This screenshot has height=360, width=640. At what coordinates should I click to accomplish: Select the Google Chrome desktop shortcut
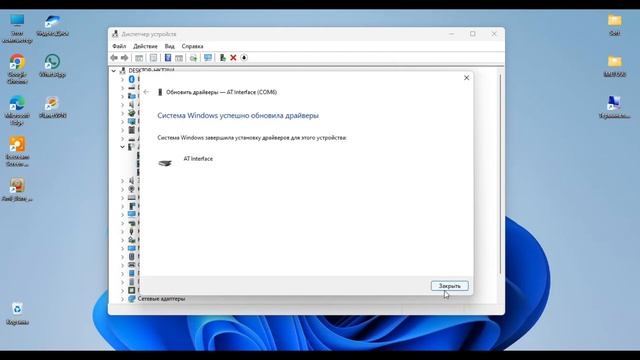pos(17,69)
